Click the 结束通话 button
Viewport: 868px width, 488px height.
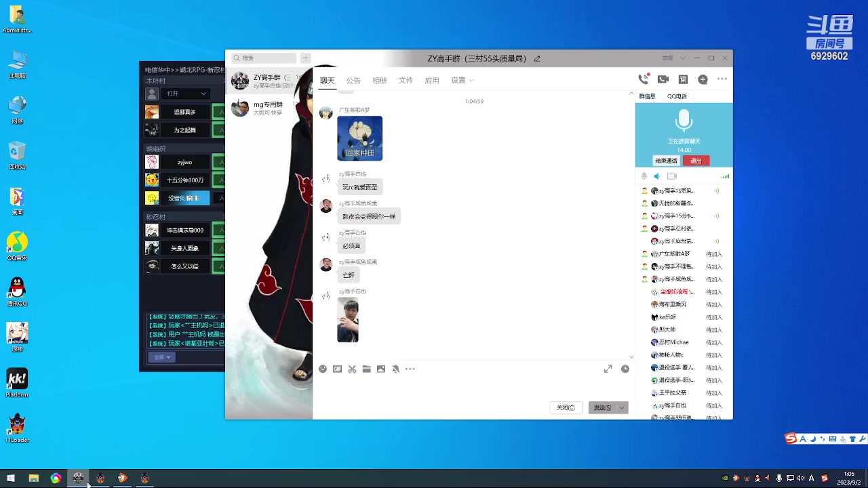(666, 161)
